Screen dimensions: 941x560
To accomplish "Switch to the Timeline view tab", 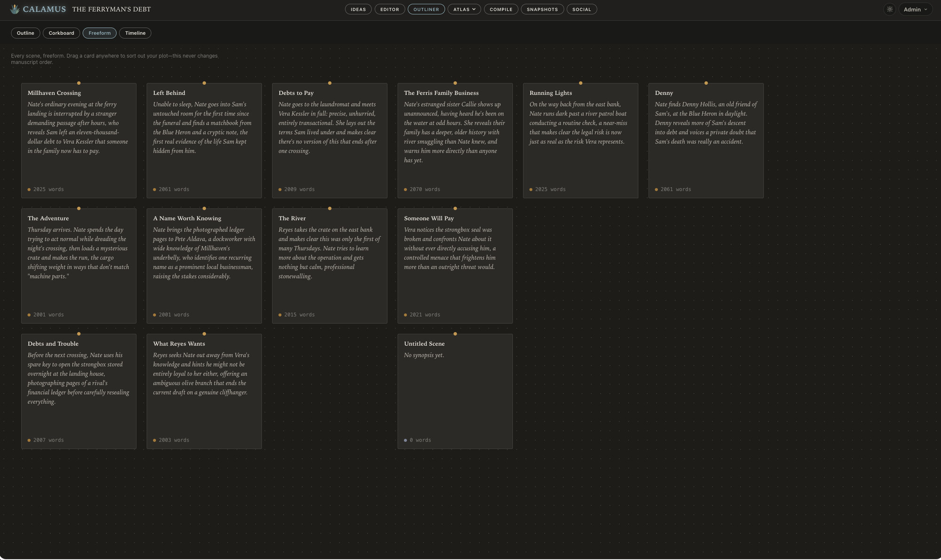I will tap(135, 33).
